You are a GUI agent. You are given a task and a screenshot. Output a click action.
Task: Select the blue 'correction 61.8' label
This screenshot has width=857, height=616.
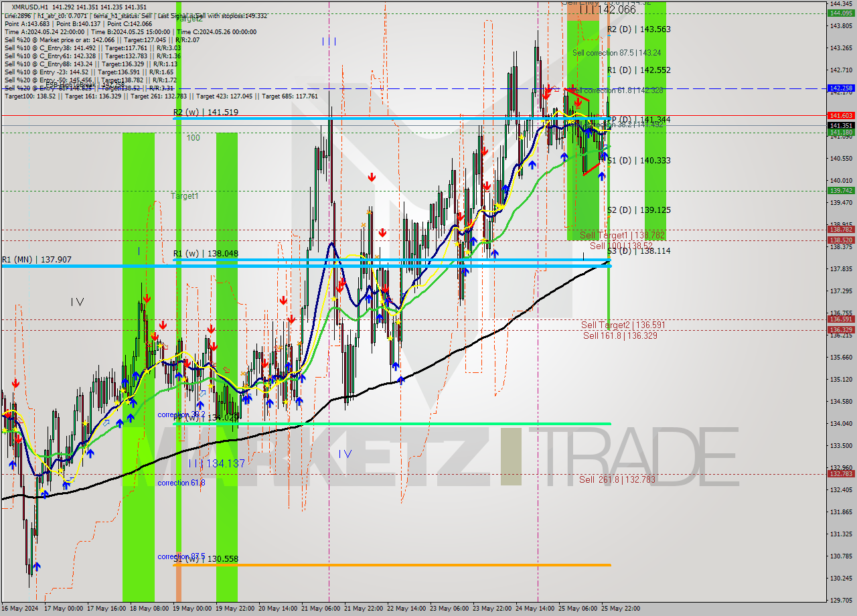point(181,483)
